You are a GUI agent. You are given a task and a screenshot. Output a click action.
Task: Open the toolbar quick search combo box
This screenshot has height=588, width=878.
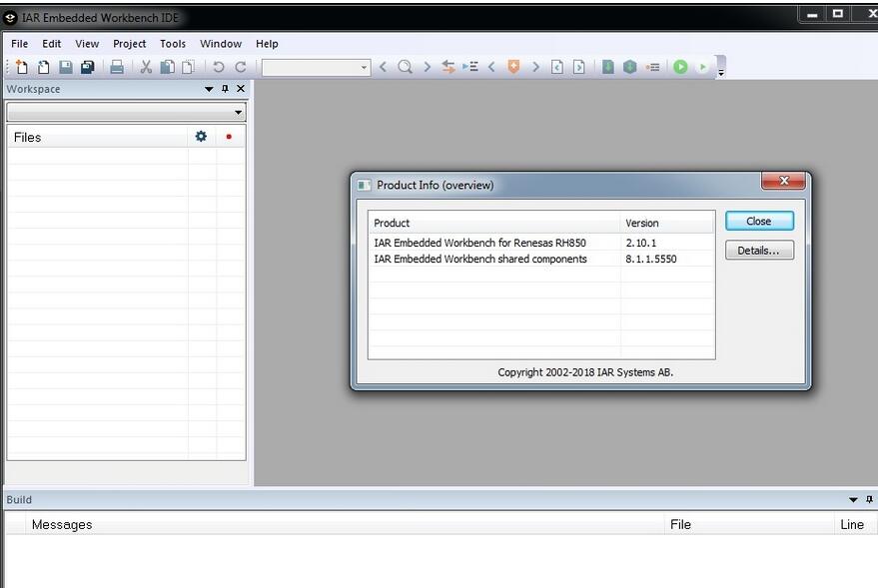point(317,67)
